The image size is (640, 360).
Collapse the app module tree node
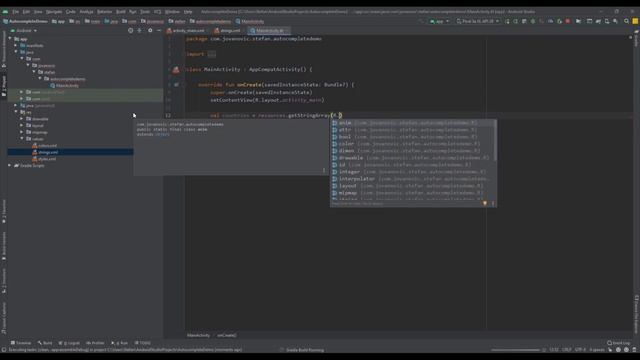coord(10,39)
